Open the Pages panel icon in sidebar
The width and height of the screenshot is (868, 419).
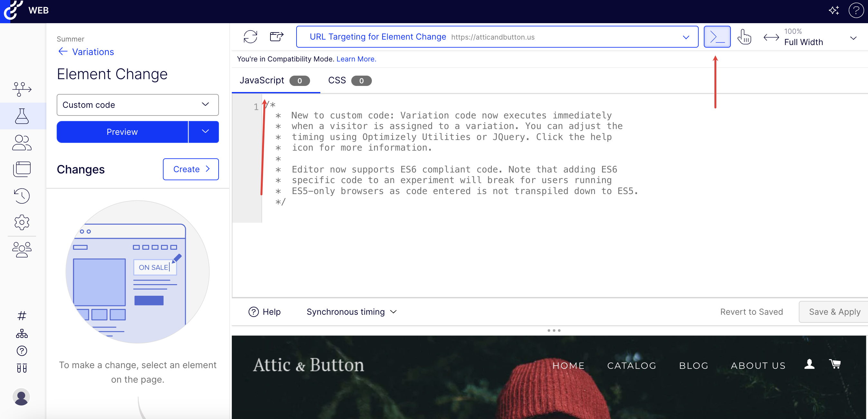tap(22, 169)
